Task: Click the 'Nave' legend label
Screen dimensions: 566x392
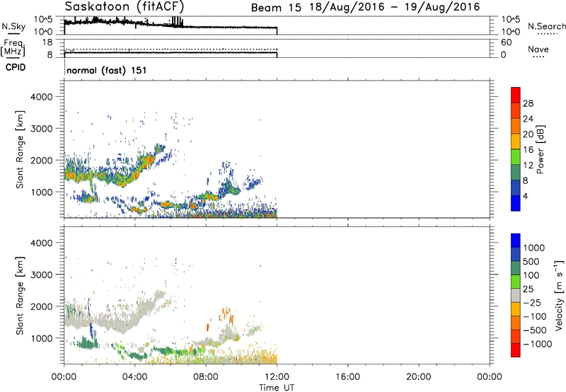Action: coord(538,50)
